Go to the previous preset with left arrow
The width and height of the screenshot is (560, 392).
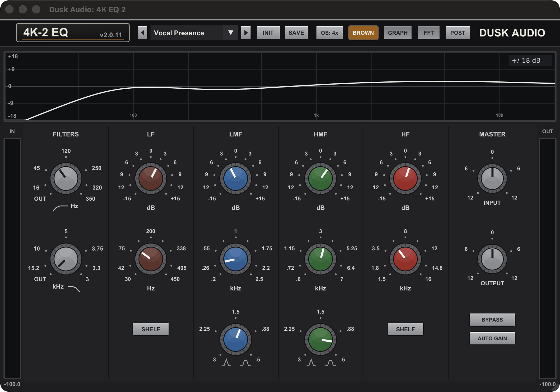tap(142, 33)
